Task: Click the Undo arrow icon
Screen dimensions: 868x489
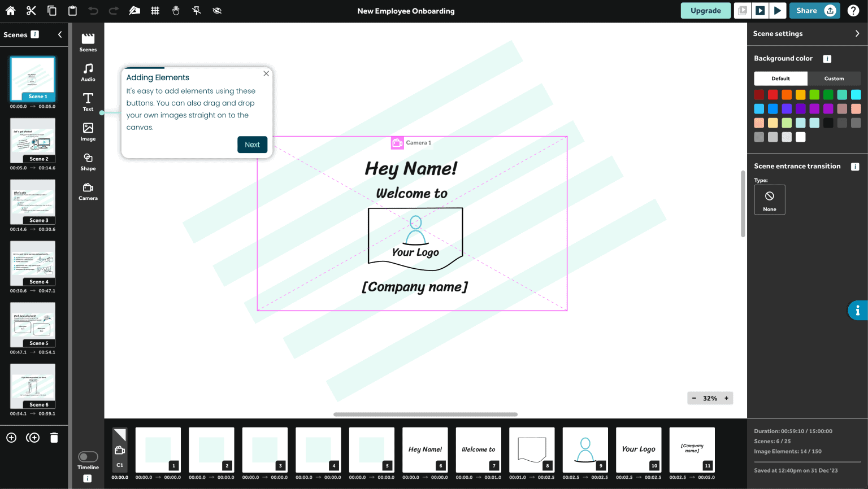Action: [93, 11]
